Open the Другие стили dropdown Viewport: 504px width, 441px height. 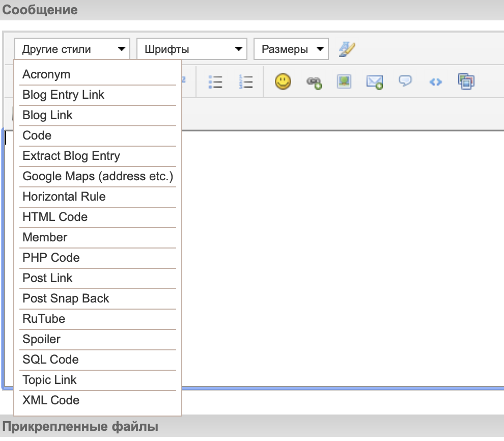pos(72,49)
